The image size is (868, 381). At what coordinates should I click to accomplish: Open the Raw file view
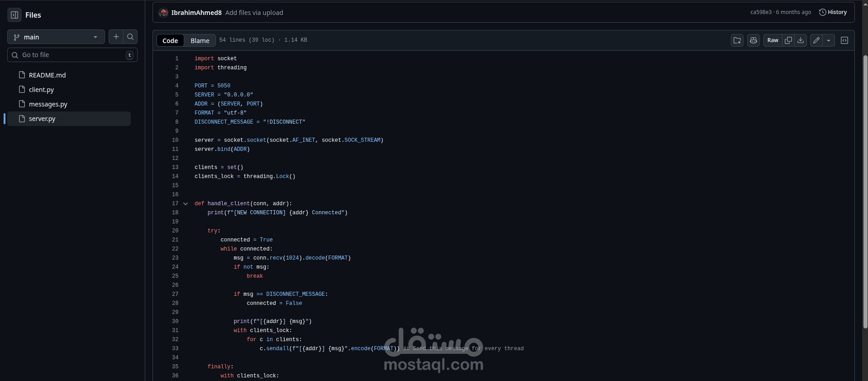(x=773, y=40)
